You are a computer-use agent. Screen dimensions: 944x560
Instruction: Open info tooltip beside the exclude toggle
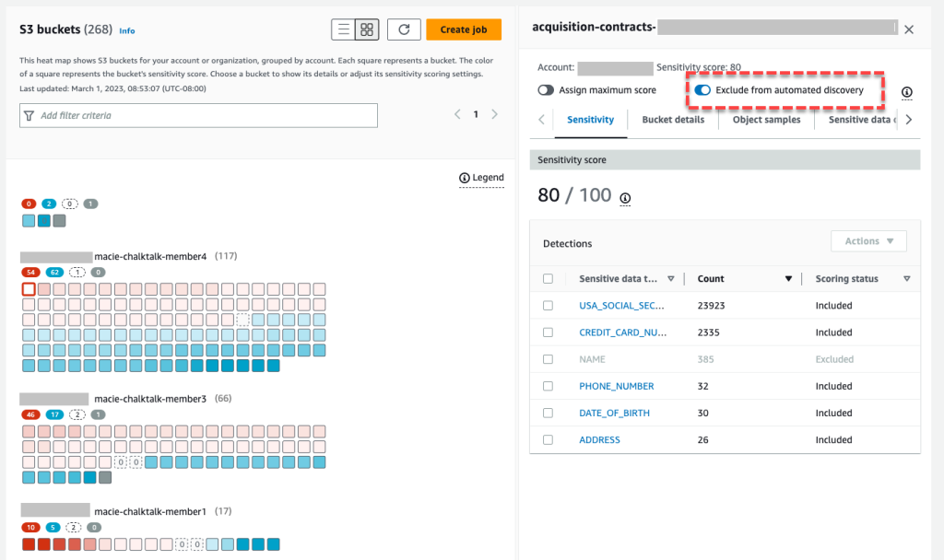[x=906, y=92]
